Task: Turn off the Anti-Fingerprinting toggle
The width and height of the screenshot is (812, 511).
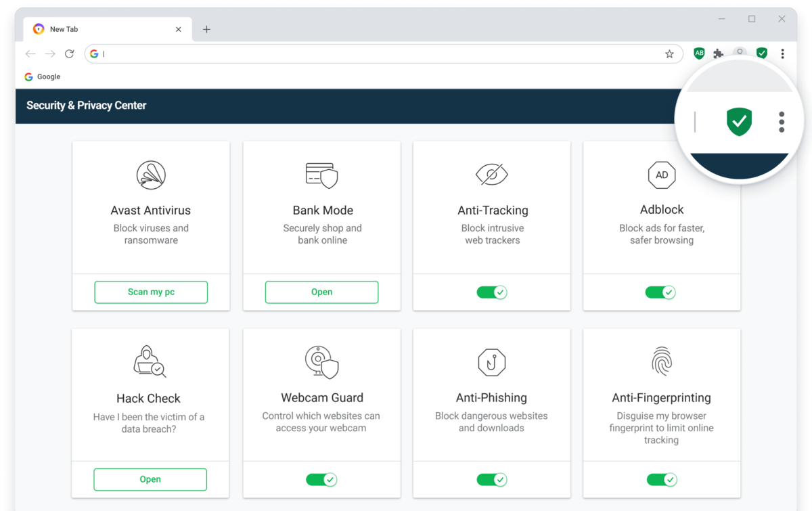Action: pyautogui.click(x=662, y=480)
